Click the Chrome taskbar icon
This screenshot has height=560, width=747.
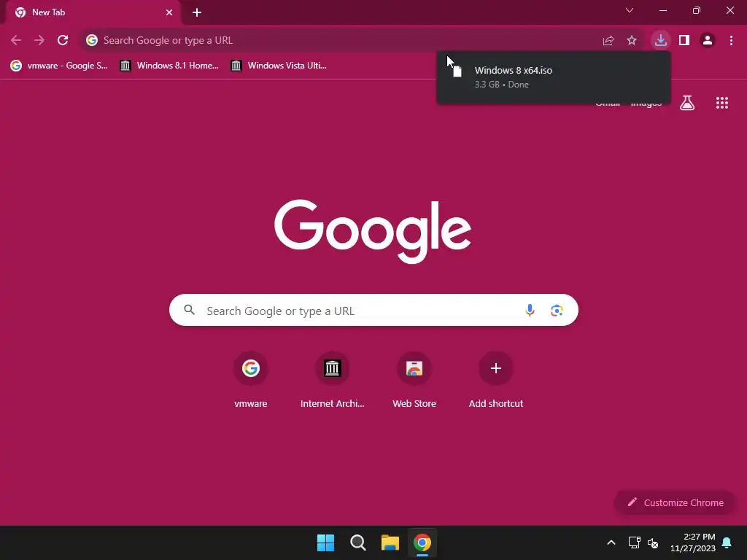(x=422, y=542)
